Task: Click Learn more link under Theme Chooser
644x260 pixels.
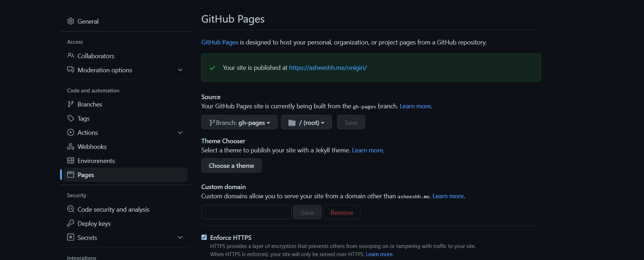Action: coord(368,150)
